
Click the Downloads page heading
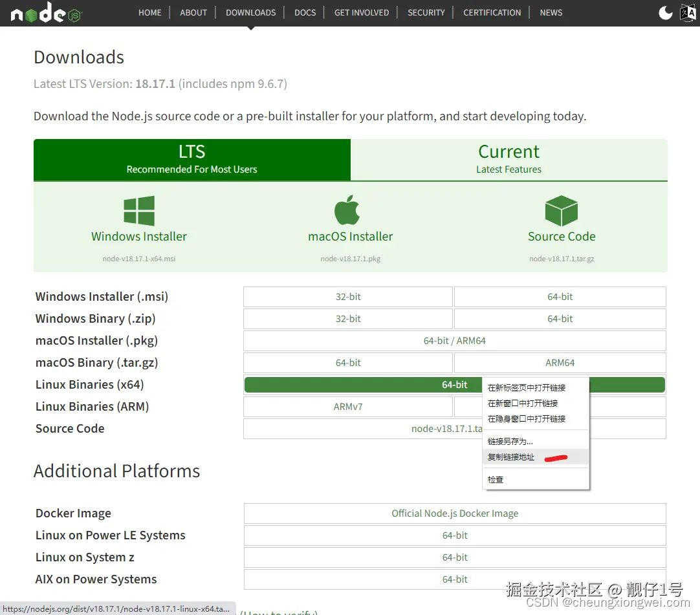pos(79,57)
